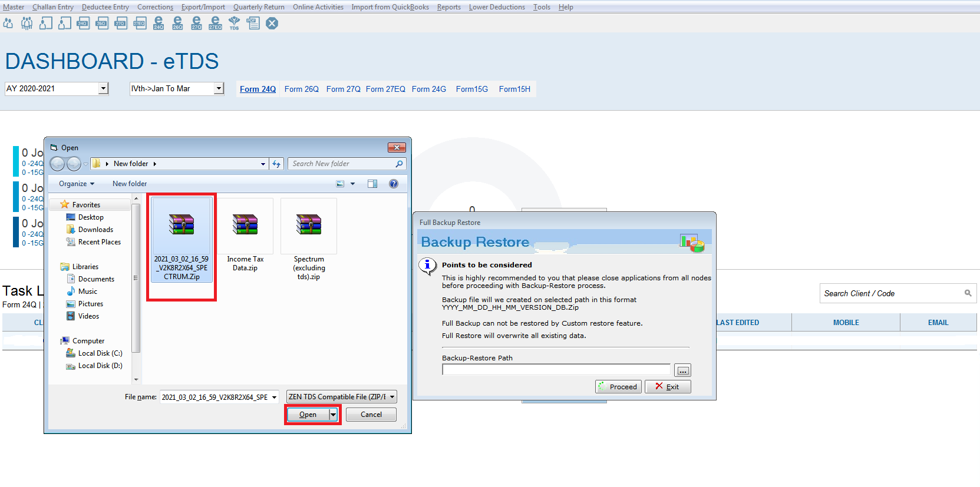Screen dimensions: 980x487
Task: Open the Downloads favorite
Action: click(90, 230)
